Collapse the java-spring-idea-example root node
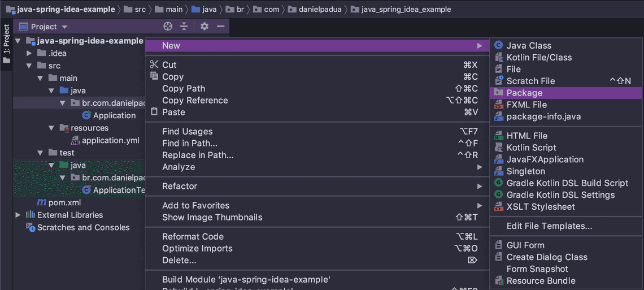This screenshot has height=290, width=644. click(18, 41)
